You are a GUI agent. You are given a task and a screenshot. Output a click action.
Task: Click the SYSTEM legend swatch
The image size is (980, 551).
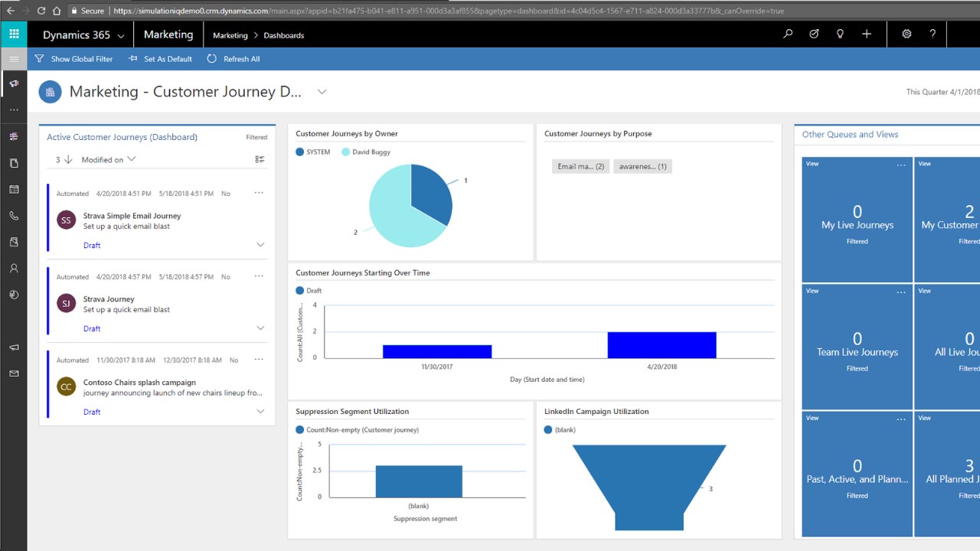point(299,152)
